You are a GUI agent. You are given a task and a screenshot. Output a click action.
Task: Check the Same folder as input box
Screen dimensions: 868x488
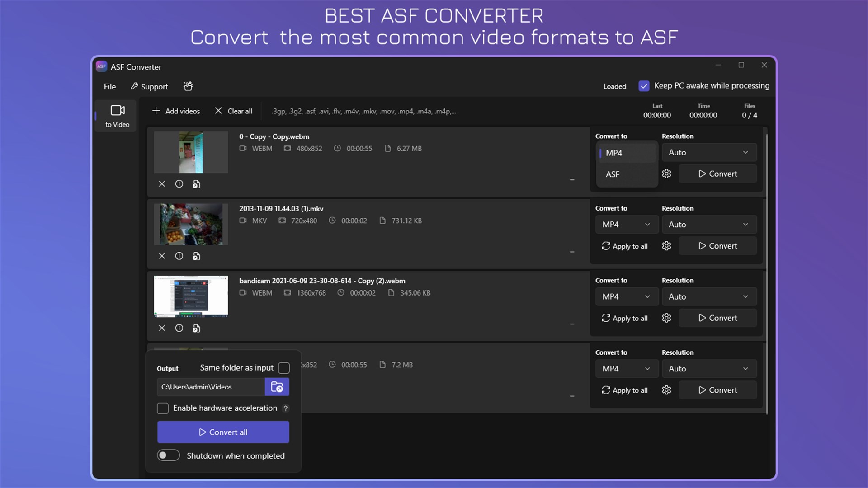(x=284, y=368)
